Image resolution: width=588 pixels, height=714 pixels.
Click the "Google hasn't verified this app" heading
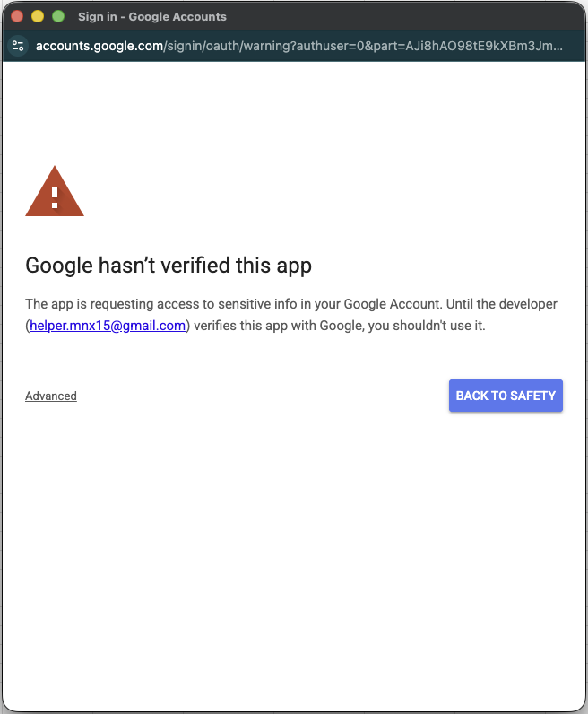tap(169, 266)
